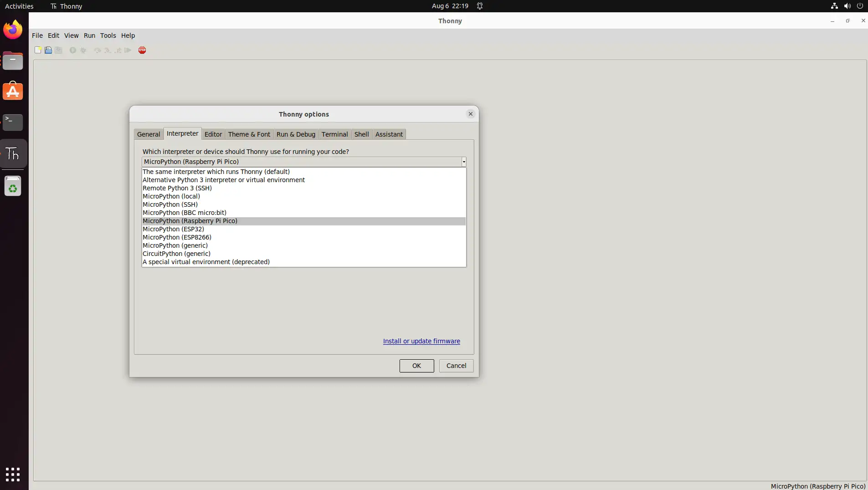
Task: Click the Step out toolbar icon
Action: [x=118, y=50]
